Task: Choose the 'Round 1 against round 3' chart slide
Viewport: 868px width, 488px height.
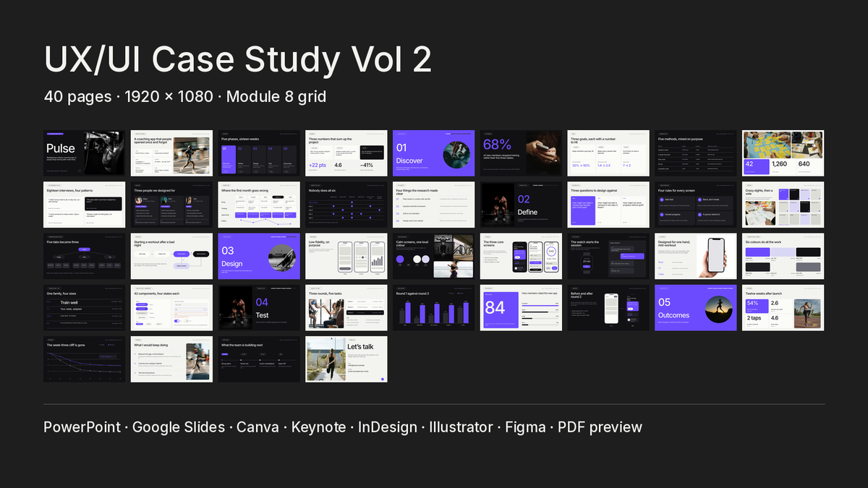Action: click(x=434, y=307)
